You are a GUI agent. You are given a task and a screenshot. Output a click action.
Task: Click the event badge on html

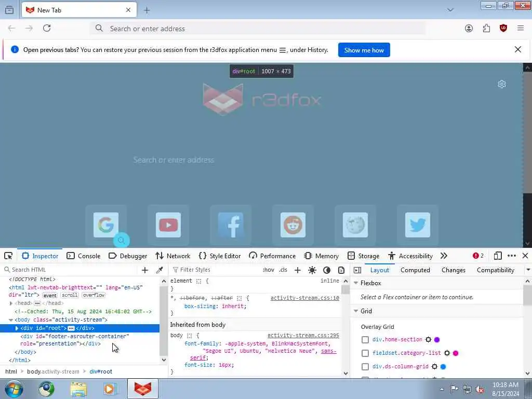coord(50,295)
